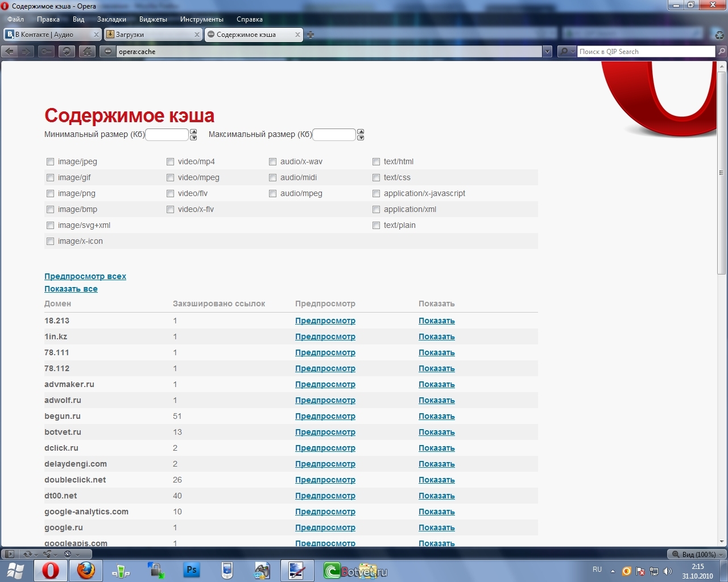Tick the image/png checkbox
The image size is (728, 582).
[x=50, y=194]
